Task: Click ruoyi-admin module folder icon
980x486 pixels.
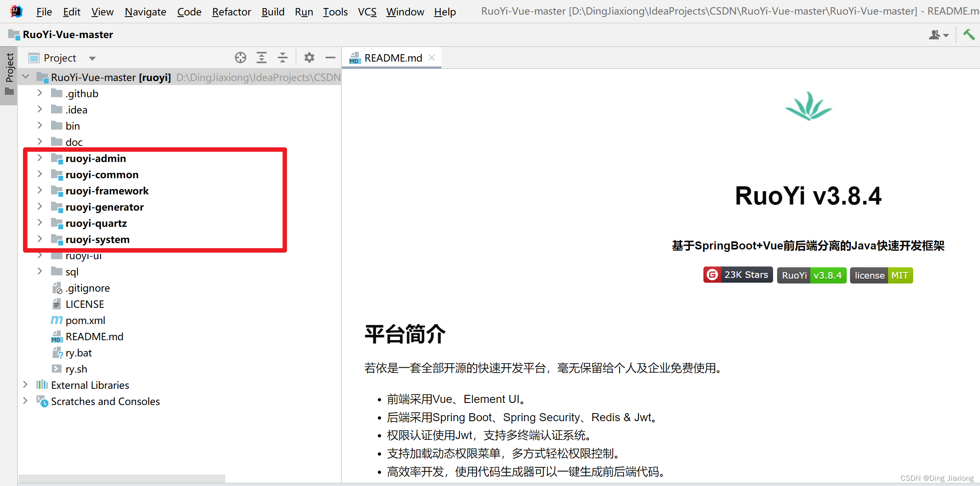Action: 57,158
